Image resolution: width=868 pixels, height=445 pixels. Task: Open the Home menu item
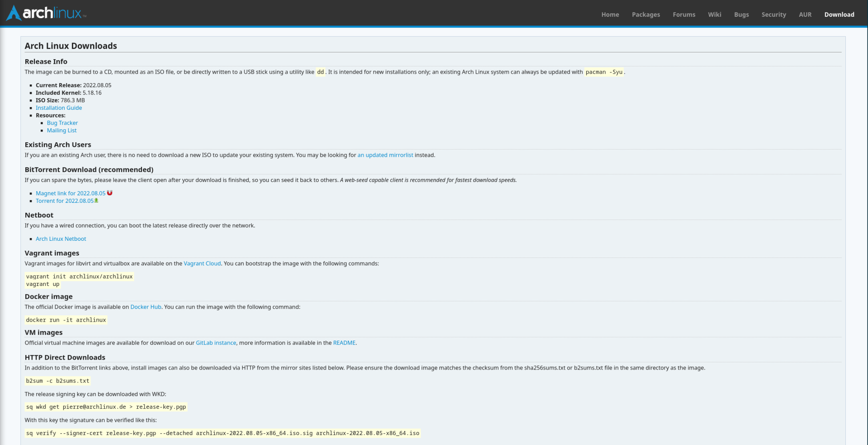tap(610, 14)
